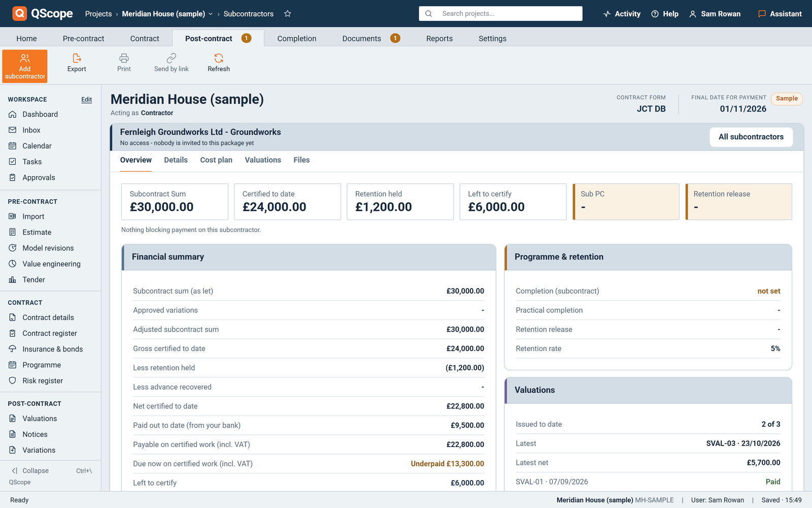Open Value engineering in sidebar

point(50,264)
